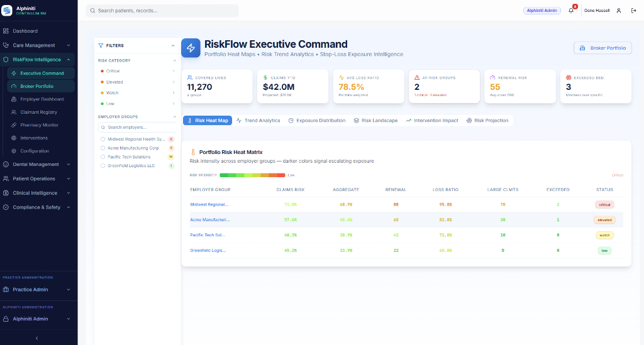Open the Risk Landscape tab
644x345 pixels.
(375, 121)
